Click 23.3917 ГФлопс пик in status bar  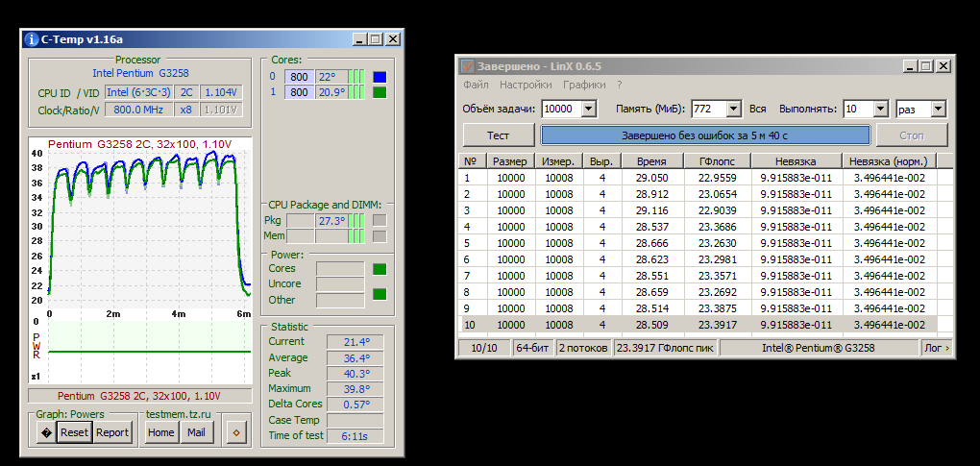[665, 348]
